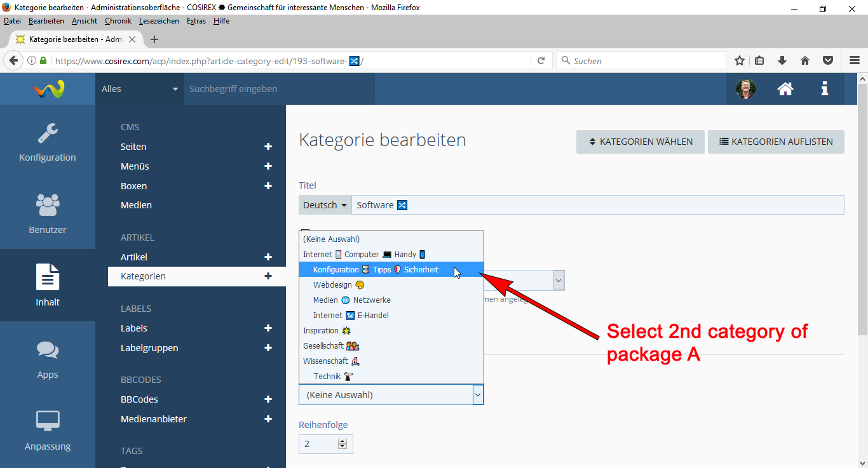Image resolution: width=868 pixels, height=468 pixels.
Task: Expand the Deutsch language dropdown
Action: click(325, 205)
